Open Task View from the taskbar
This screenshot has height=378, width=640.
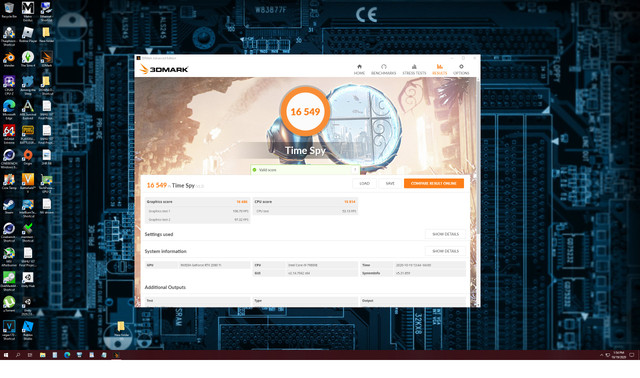point(30,355)
